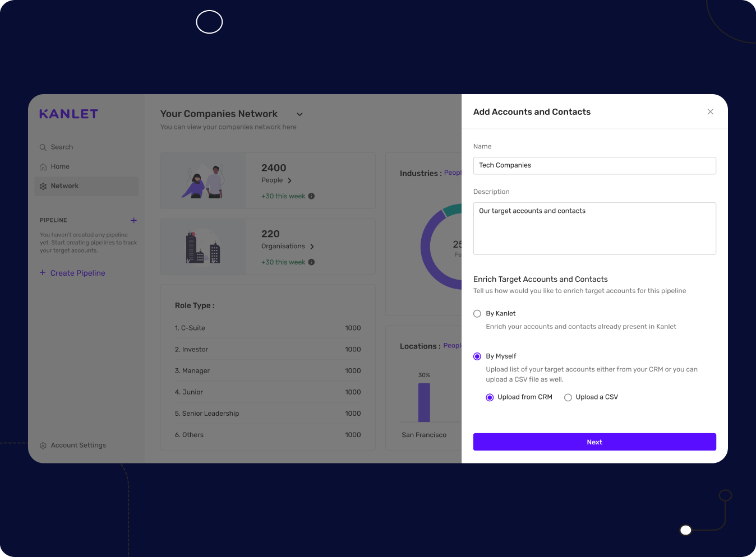Select the By Myself radio option
The width and height of the screenshot is (756, 557).
pyautogui.click(x=477, y=356)
